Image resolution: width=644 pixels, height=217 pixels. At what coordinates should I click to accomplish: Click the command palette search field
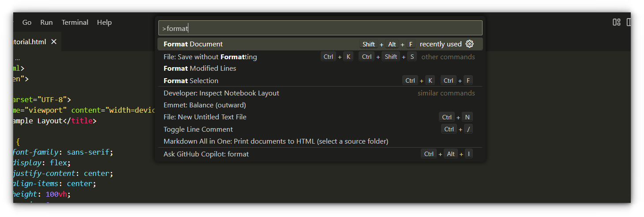tap(320, 28)
